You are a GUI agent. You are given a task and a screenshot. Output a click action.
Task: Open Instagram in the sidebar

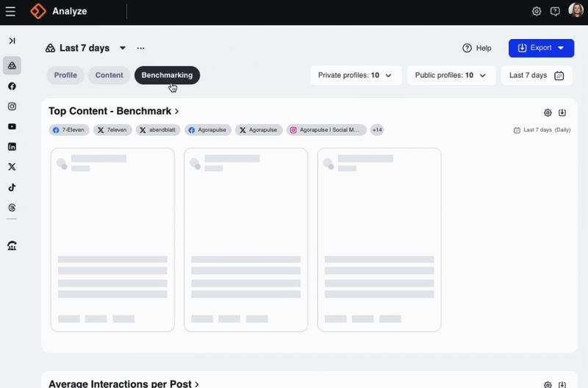[x=12, y=107]
